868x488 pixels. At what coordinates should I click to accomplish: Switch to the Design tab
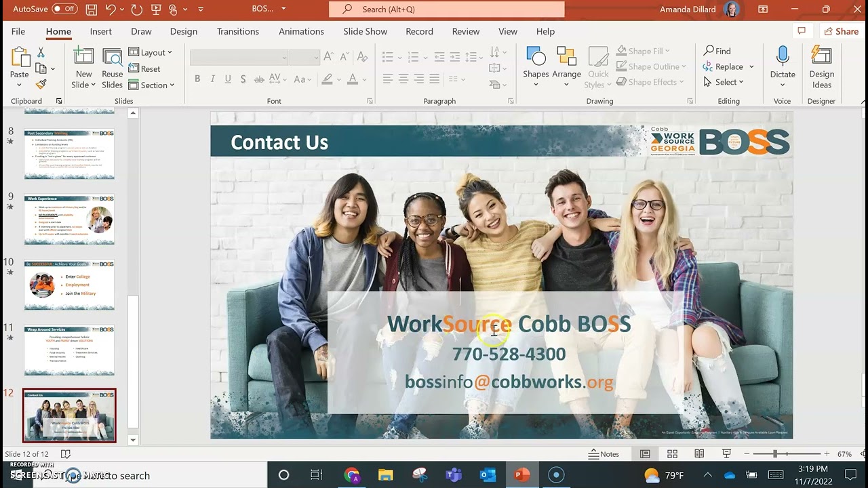[184, 31]
